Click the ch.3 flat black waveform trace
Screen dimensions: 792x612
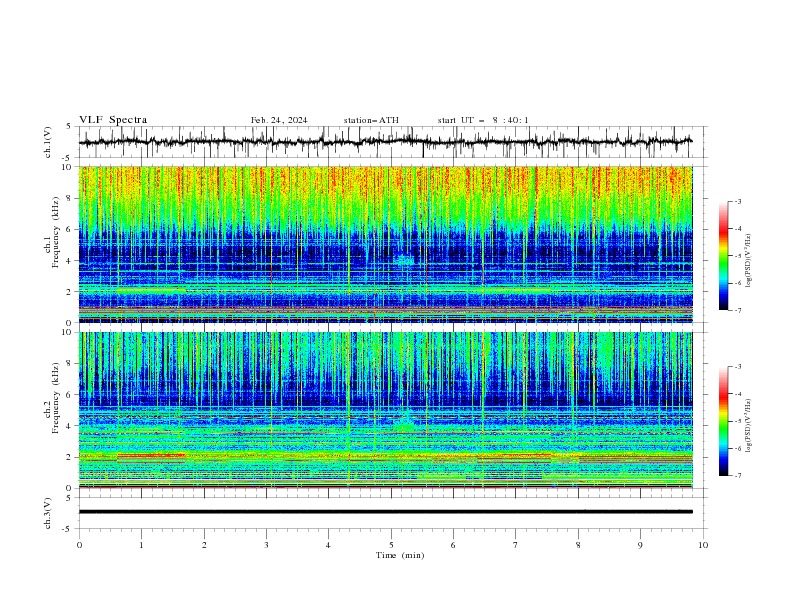click(385, 512)
